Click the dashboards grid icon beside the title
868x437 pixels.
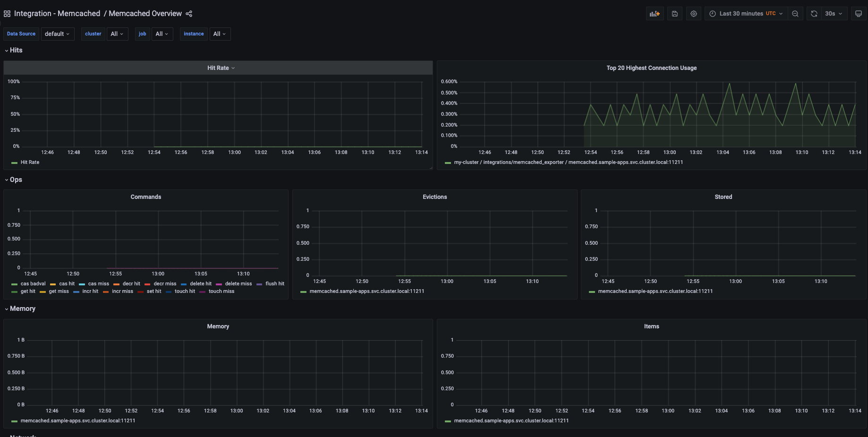(7, 13)
